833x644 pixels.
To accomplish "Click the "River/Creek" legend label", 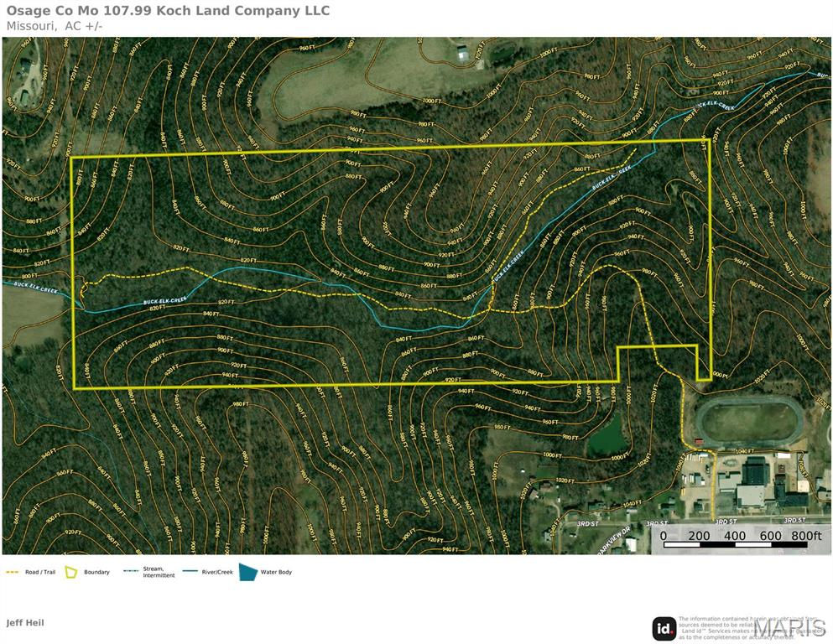I will [217, 573].
